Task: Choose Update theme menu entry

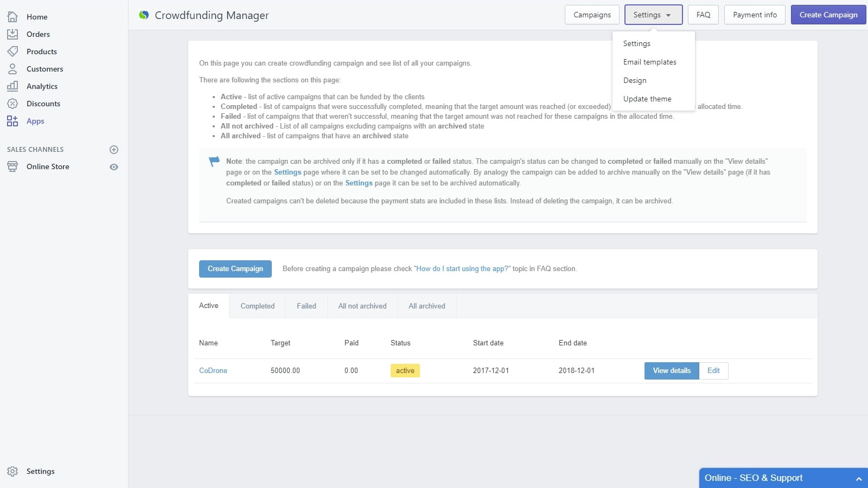Action: [647, 99]
